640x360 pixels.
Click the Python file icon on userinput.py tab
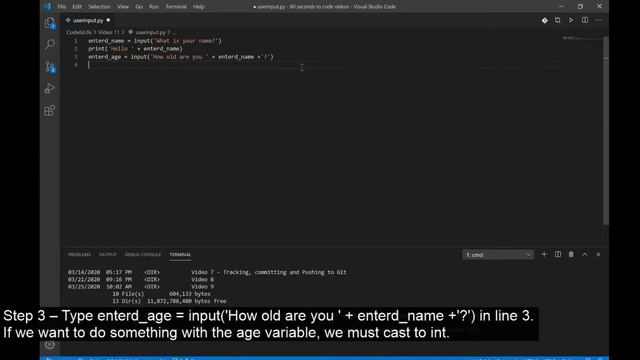pos(68,20)
